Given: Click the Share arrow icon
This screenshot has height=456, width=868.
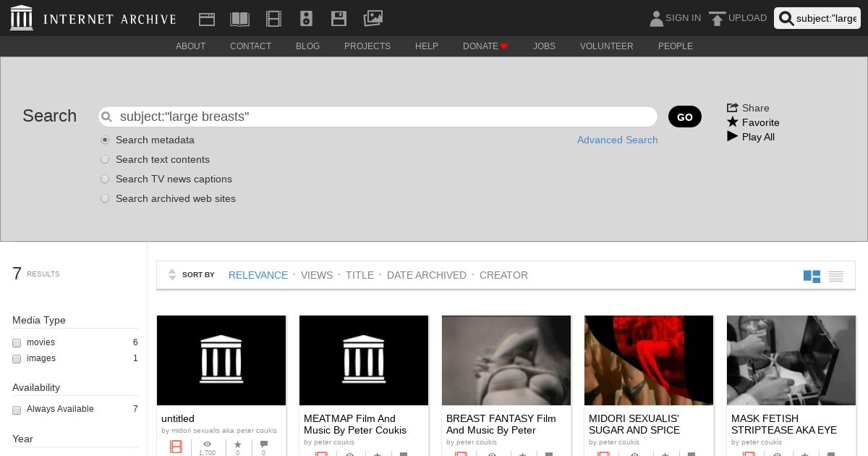Looking at the screenshot, I should 732,107.
